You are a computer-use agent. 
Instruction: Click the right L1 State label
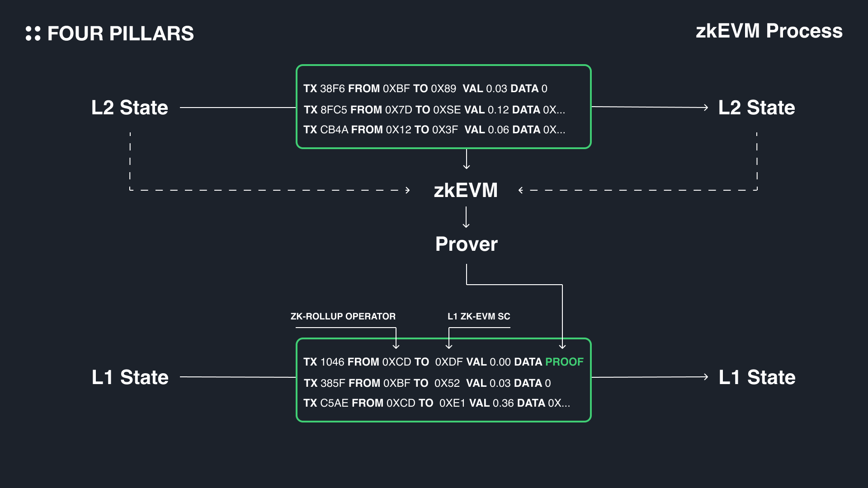[x=757, y=377]
